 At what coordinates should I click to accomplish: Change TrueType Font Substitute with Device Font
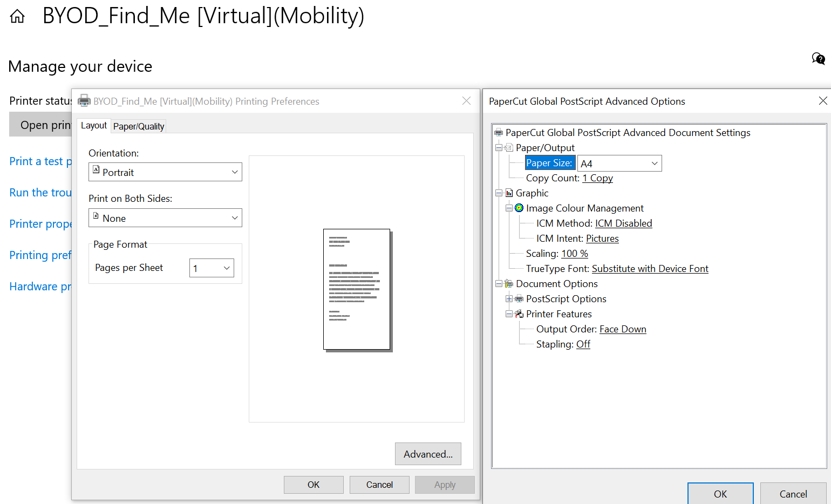[x=650, y=269]
